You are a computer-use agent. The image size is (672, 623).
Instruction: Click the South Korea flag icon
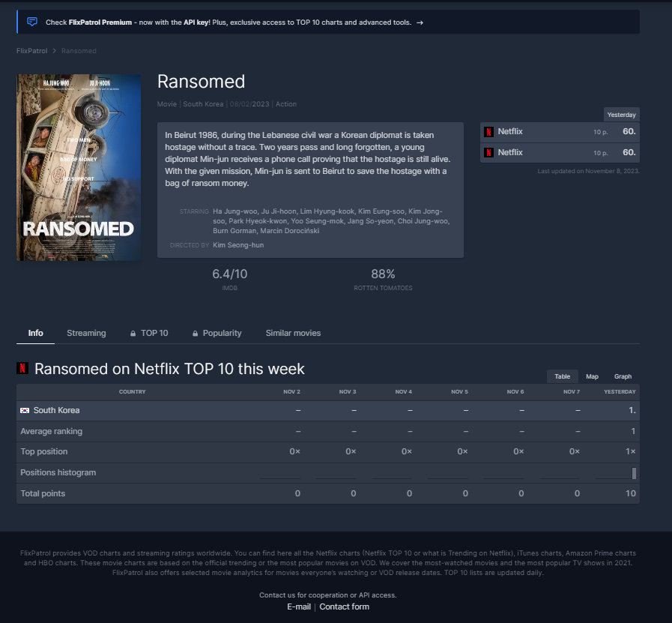point(25,410)
